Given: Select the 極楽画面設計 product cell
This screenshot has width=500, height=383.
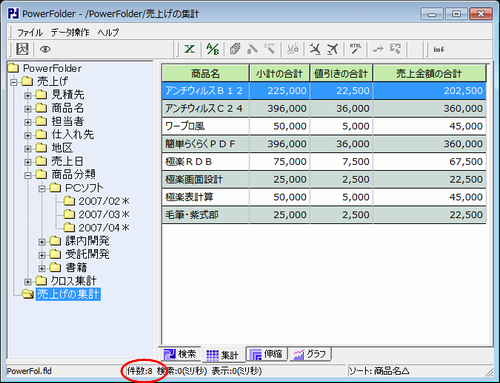Looking at the screenshot, I should 205,179.
